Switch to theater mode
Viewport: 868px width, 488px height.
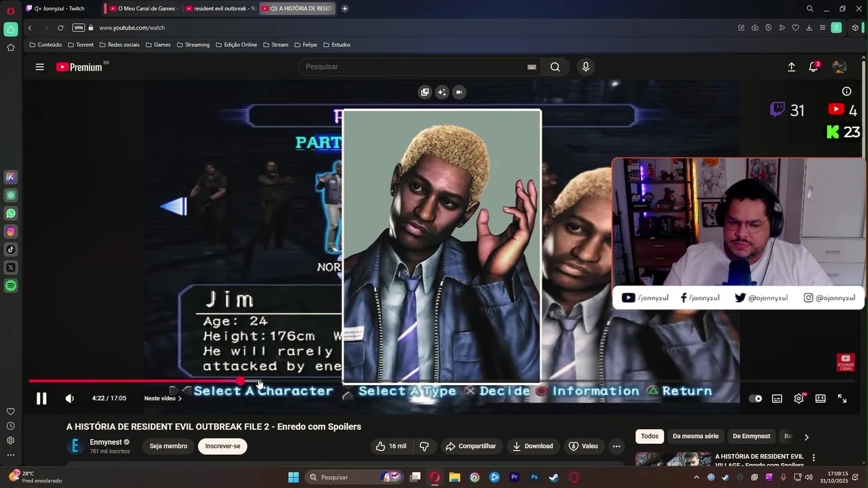point(821,399)
